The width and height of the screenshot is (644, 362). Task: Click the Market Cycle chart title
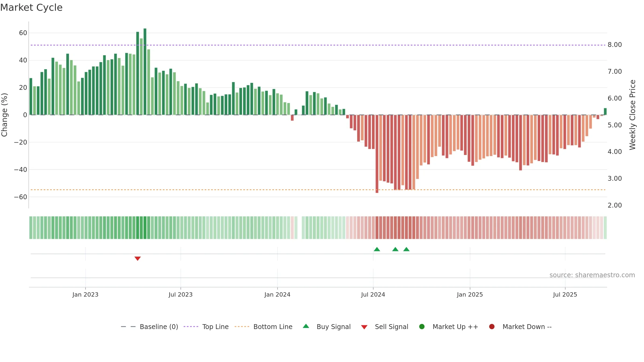(31, 8)
